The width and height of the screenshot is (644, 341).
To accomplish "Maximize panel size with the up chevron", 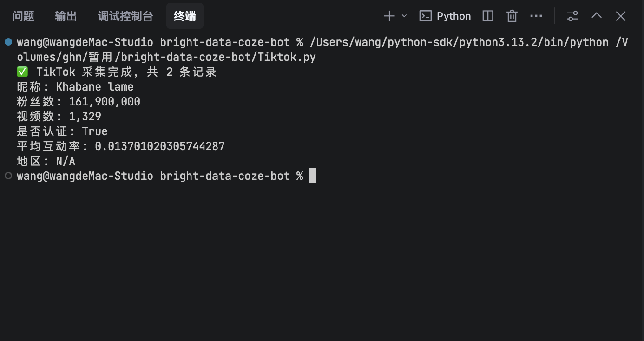I will (x=597, y=16).
